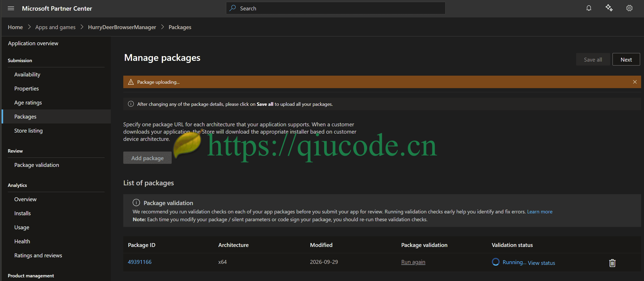Image resolution: width=644 pixels, height=281 pixels.
Task: Click the Review section label
Action: pyautogui.click(x=15, y=151)
